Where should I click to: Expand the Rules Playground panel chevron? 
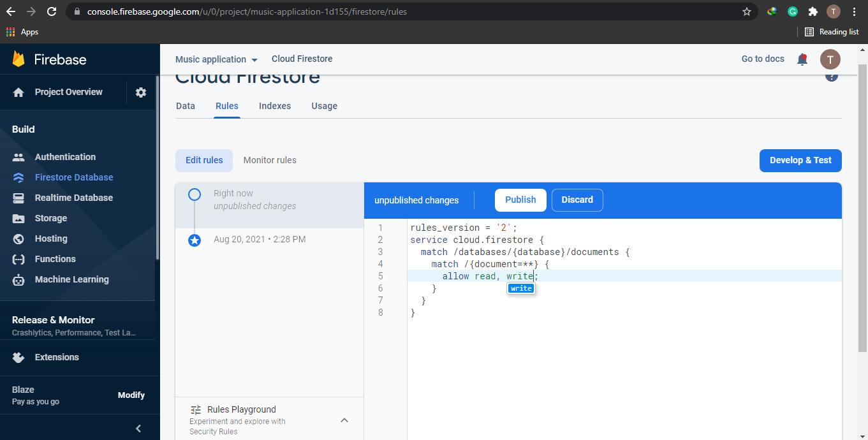pyautogui.click(x=344, y=420)
